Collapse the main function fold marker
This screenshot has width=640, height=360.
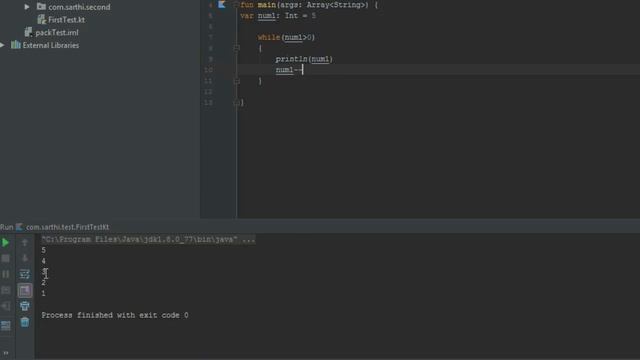[236, 4]
